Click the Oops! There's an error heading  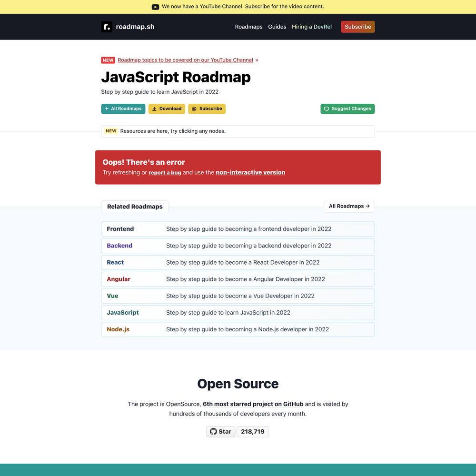(144, 162)
